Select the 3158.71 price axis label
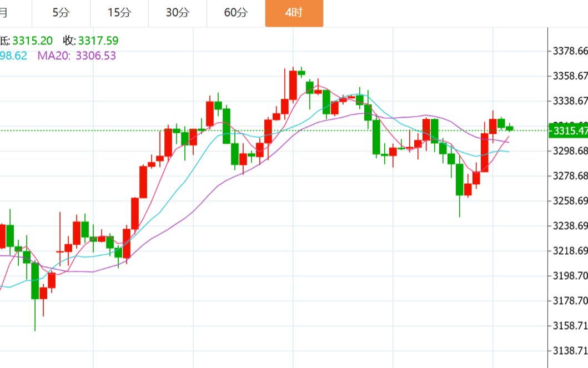The width and height of the screenshot is (588, 368). 570,326
